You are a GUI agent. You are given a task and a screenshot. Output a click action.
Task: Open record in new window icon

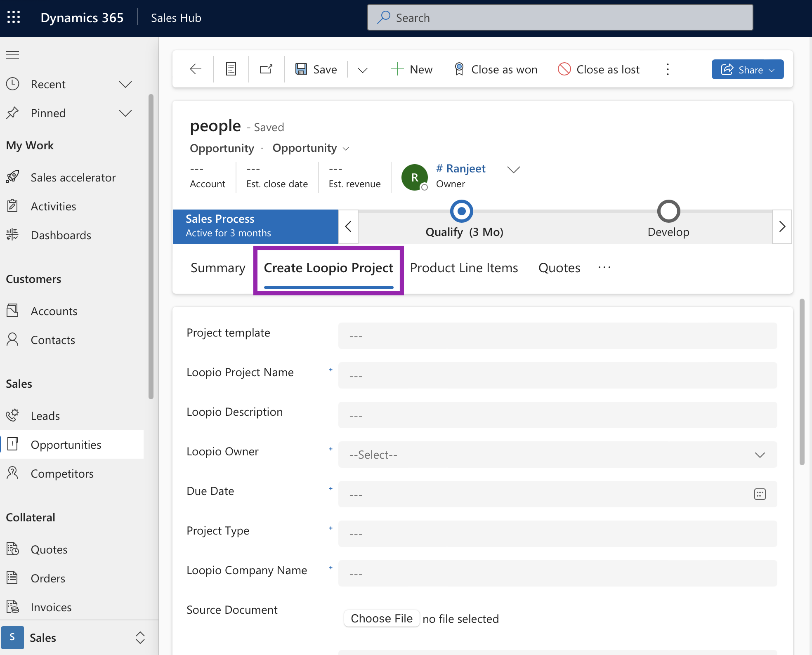(266, 69)
